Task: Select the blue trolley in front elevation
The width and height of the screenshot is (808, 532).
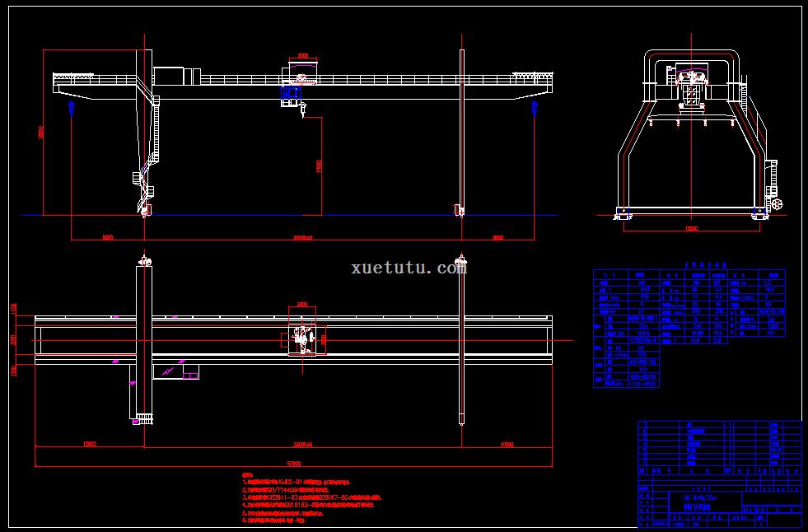Action: tap(289, 94)
